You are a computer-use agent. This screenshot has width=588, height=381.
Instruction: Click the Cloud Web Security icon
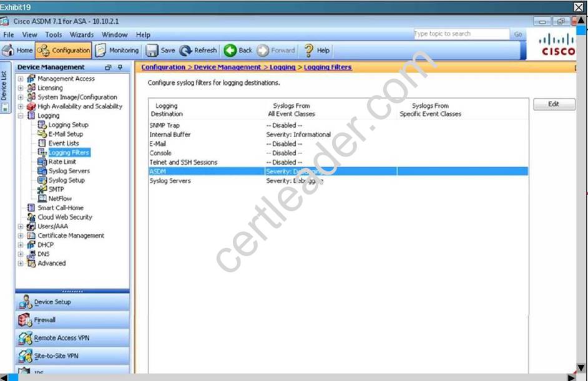pos(31,217)
